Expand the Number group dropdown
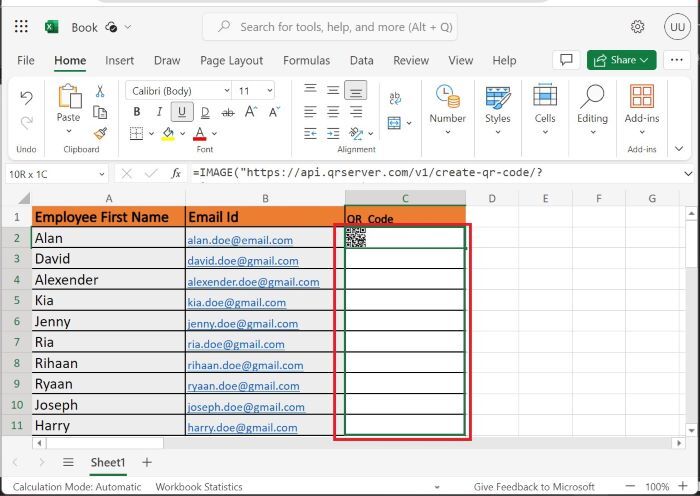 [447, 132]
